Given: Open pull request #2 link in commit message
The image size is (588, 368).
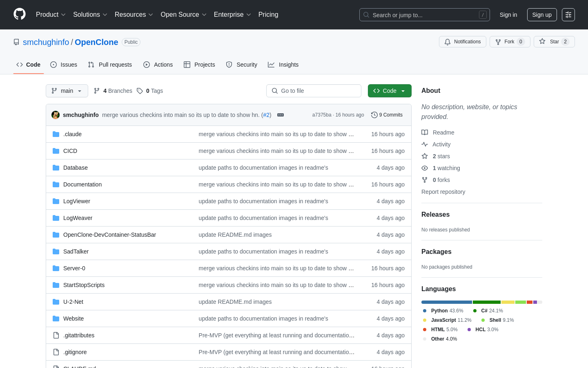Looking at the screenshot, I should (x=266, y=115).
